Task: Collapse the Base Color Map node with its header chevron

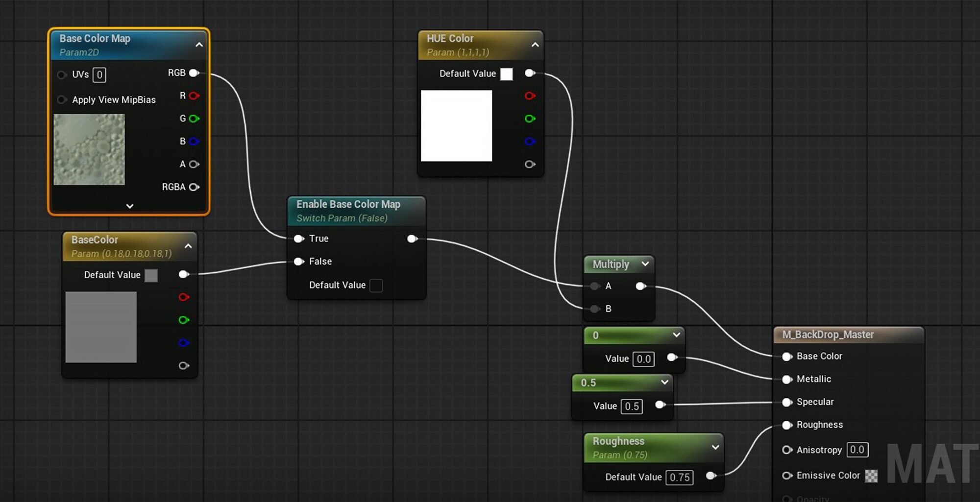Action: coord(199,45)
